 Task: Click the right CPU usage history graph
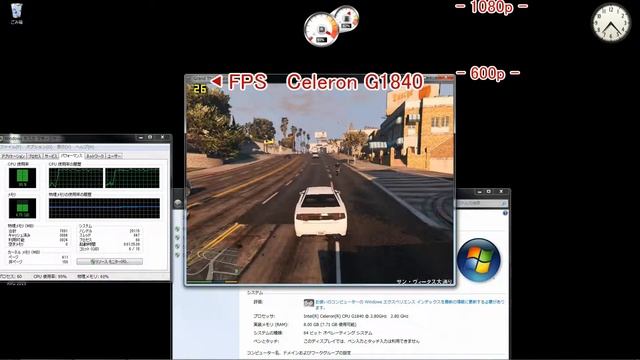coord(132,178)
